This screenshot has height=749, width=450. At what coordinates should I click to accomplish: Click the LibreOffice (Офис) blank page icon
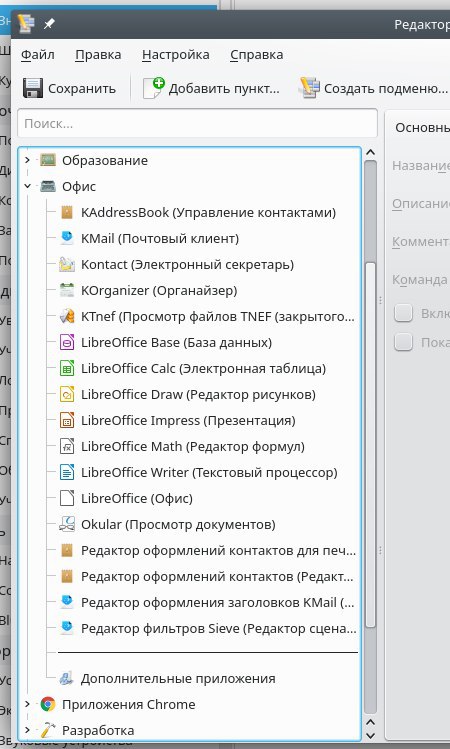coord(67,498)
